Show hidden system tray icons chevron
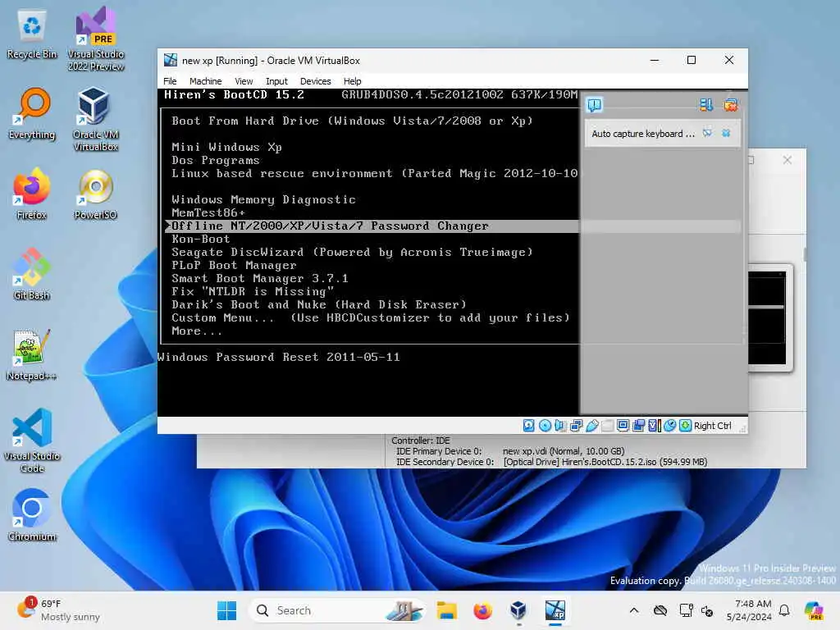The width and height of the screenshot is (840, 630). [634, 610]
